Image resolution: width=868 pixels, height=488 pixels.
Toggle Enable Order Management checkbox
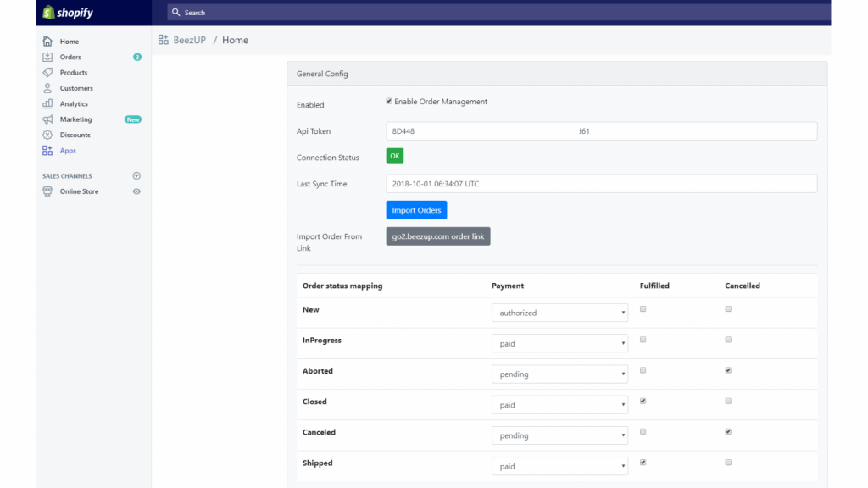coord(389,102)
